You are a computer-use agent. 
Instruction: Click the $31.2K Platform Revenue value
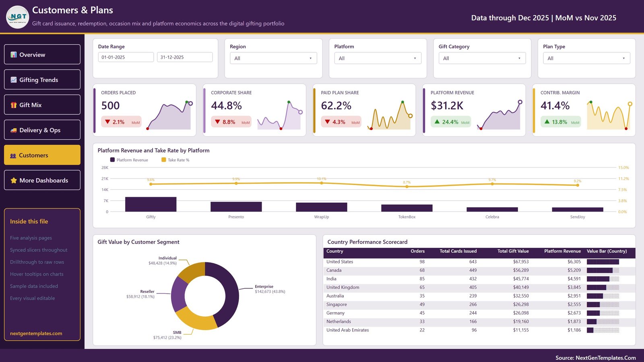[x=447, y=106]
